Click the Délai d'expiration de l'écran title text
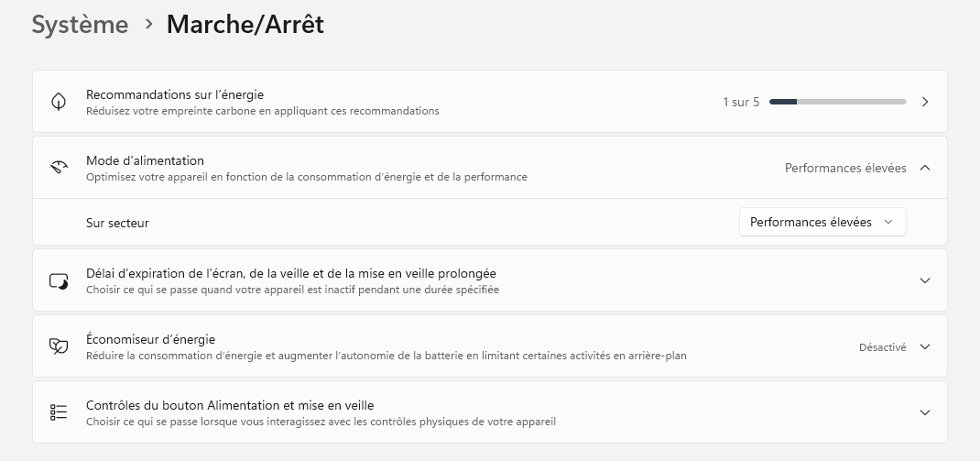Image resolution: width=980 pixels, height=461 pixels. coord(290,273)
